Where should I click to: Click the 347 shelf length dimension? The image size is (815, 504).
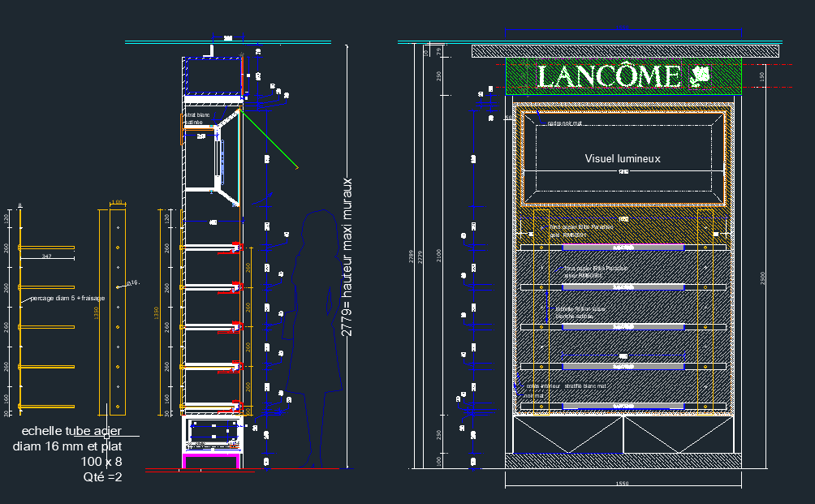(47, 256)
